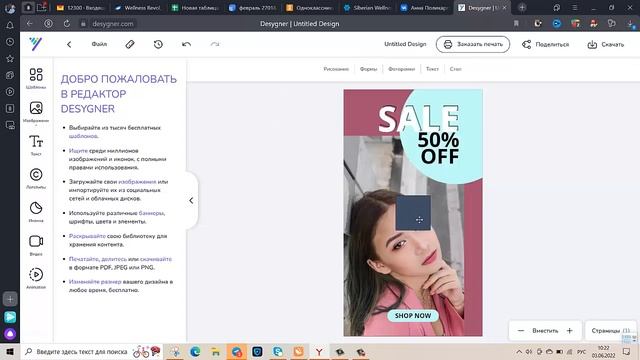
Task: Follow the изображения link in welcome list
Action: [x=137, y=182]
